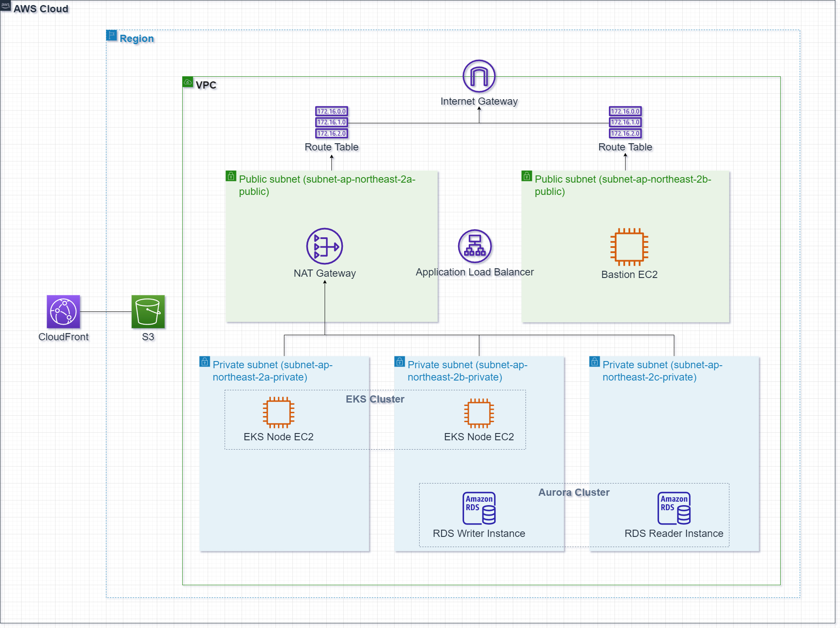This screenshot has height=628, width=840.
Task: Select the VPC group label
Action: click(x=206, y=85)
